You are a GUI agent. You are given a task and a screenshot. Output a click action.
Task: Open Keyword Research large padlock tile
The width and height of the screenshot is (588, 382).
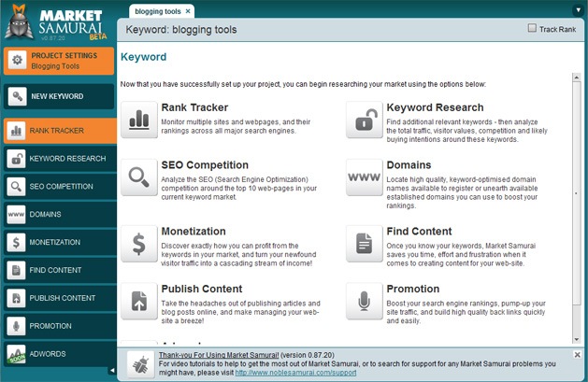click(x=365, y=120)
